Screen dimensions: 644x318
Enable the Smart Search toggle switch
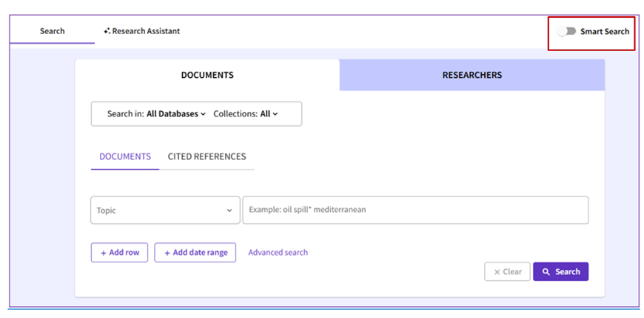[567, 31]
